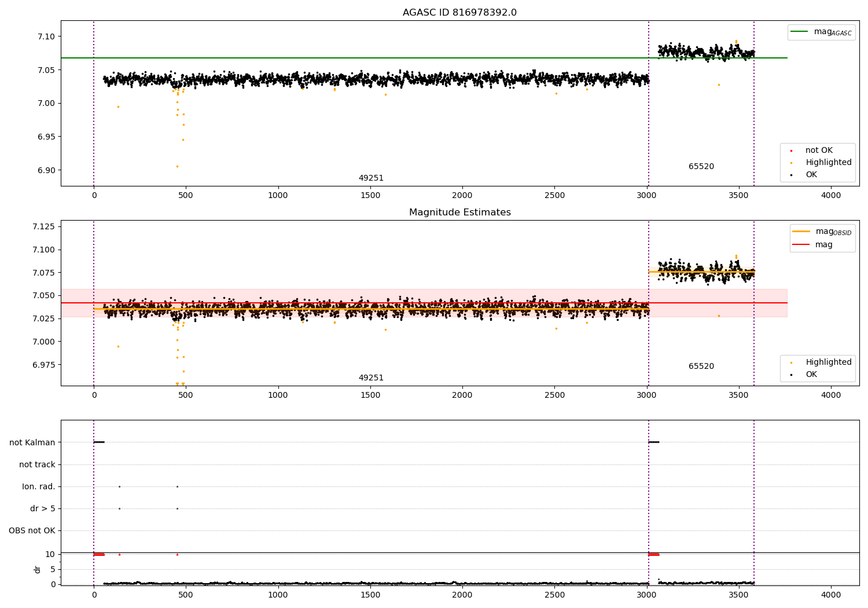The width and height of the screenshot is (868, 608).
Task: Click the 'not Kalman' row label
Action: click(x=32, y=442)
